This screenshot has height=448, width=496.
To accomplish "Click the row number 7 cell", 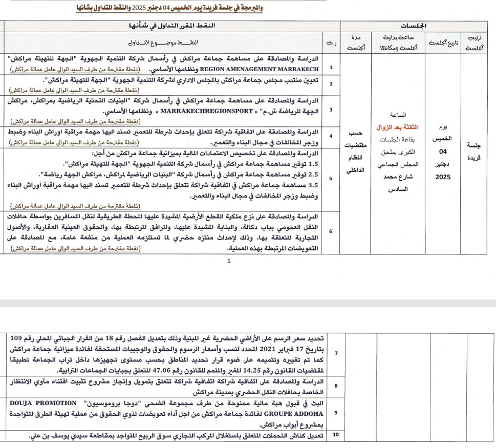I will click(x=336, y=354).
